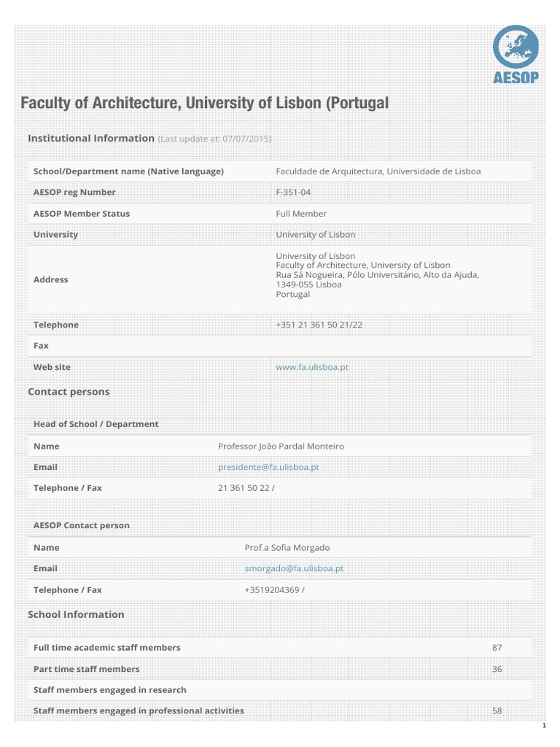Click the professional activities staff count 58
This screenshot has width=560, height=747.
click(x=497, y=711)
